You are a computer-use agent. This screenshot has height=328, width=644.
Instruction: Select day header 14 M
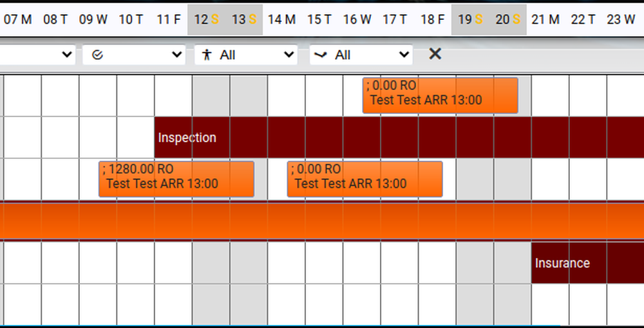[282, 19]
